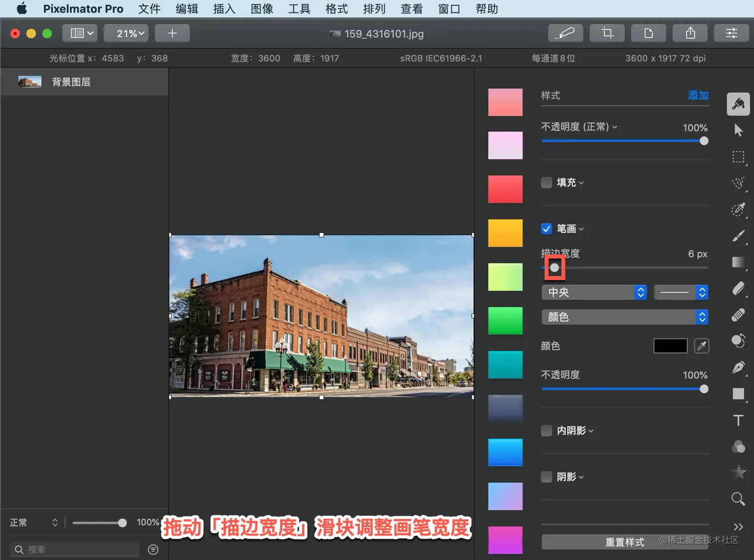The height and width of the screenshot is (560, 754).
Task: Open the 图像 menu
Action: point(262,9)
